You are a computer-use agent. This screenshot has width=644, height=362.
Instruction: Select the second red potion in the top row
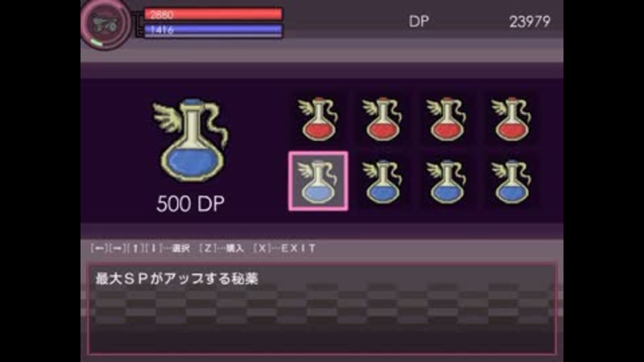[383, 119]
